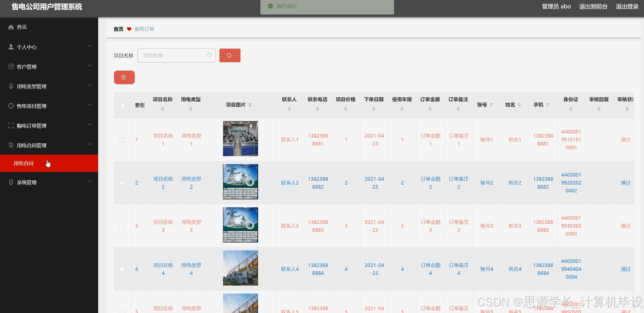Sort by the 项目名称 column arrows
The image size is (644, 313).
coord(163,109)
